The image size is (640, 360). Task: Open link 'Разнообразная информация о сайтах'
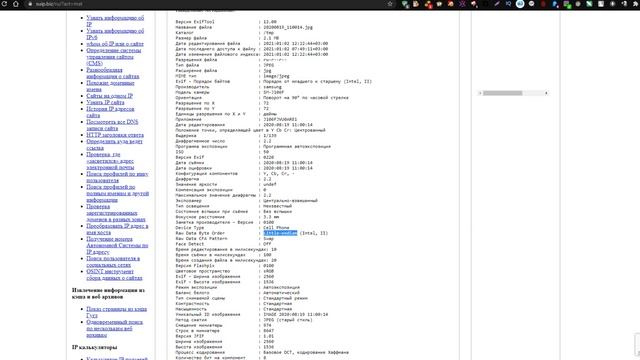(x=112, y=73)
